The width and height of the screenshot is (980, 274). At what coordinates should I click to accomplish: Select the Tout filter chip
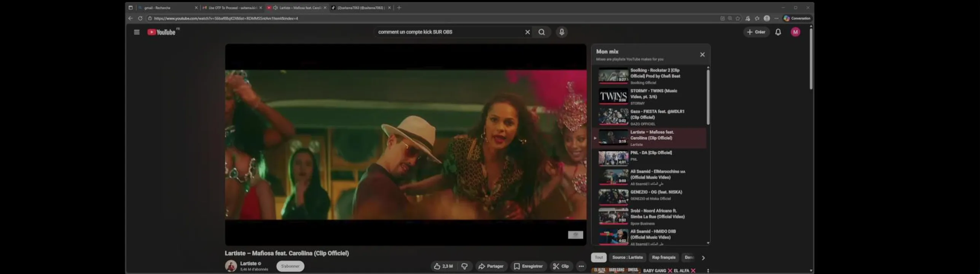coord(599,258)
